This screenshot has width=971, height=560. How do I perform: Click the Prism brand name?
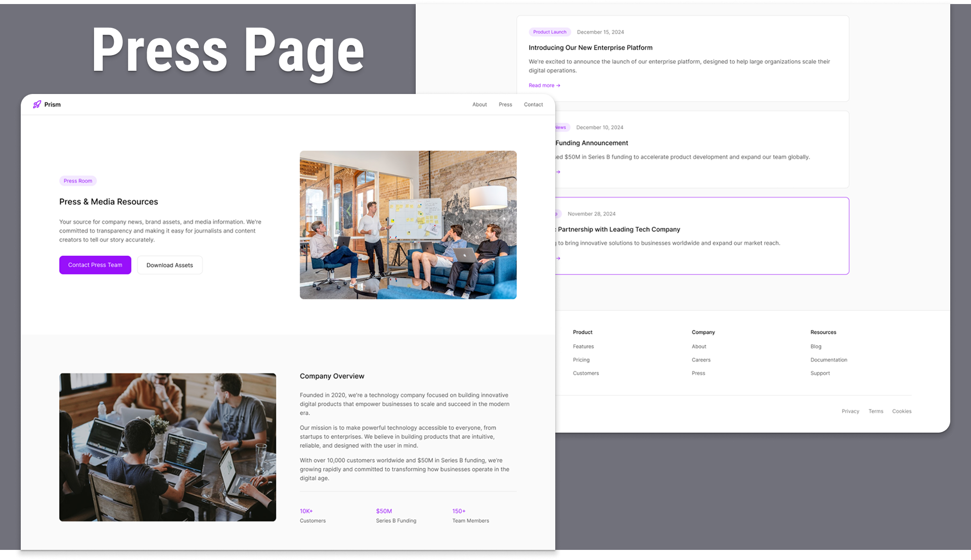(52, 105)
